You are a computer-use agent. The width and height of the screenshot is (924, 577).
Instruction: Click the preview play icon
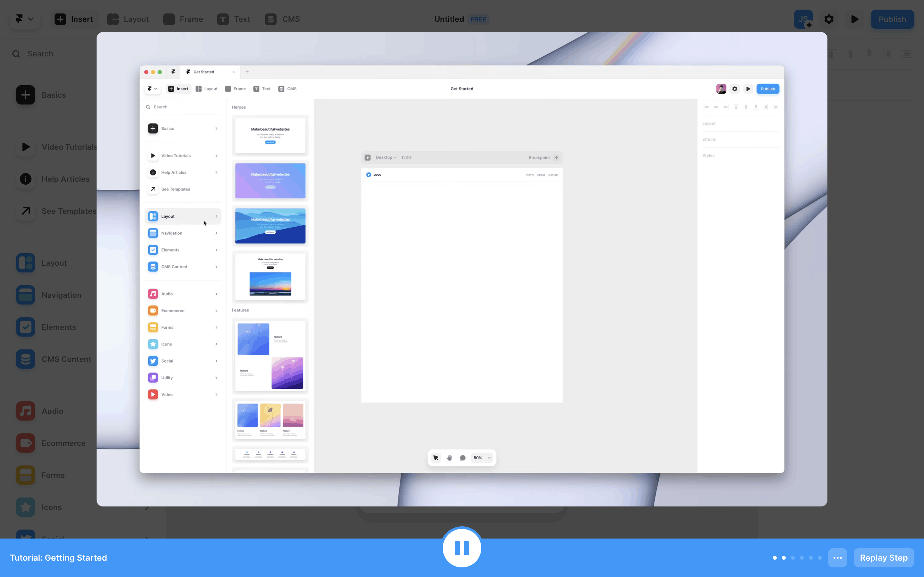pos(854,19)
